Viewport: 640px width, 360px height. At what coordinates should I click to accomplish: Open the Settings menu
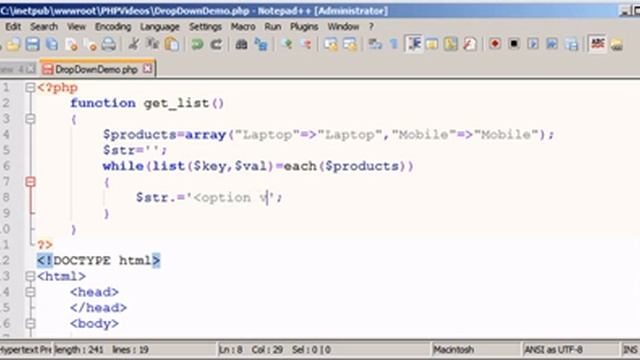(x=205, y=27)
